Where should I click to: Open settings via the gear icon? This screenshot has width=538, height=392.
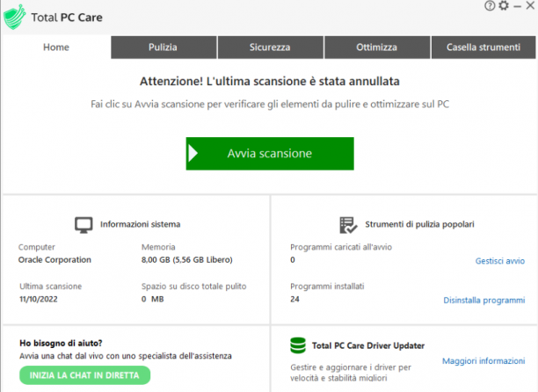pos(504,5)
